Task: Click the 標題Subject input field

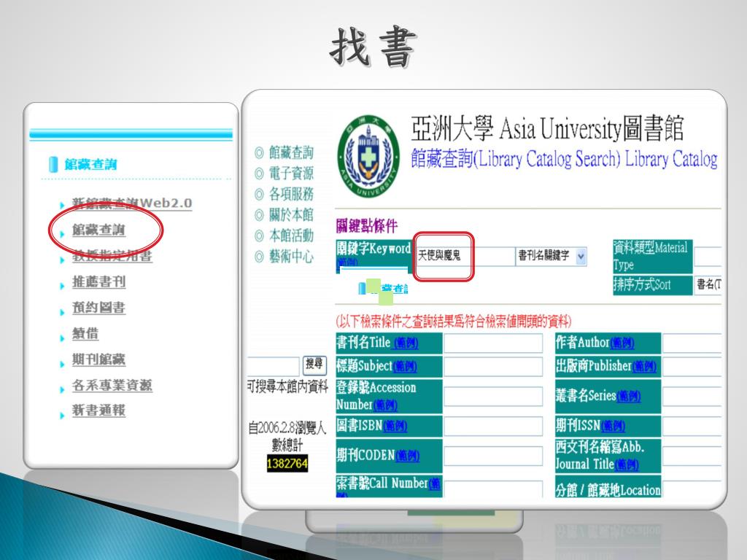Action: tap(493, 367)
